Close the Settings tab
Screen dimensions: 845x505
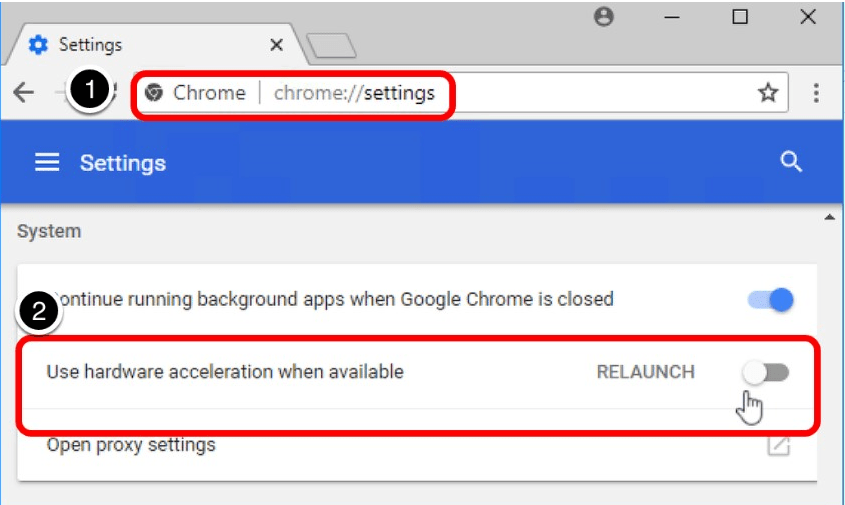pos(276,45)
